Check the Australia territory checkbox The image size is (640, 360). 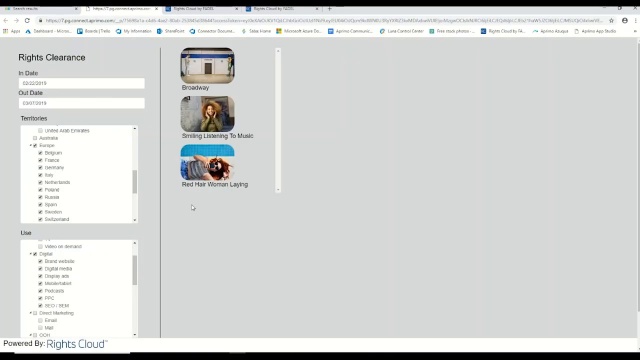coord(35,138)
